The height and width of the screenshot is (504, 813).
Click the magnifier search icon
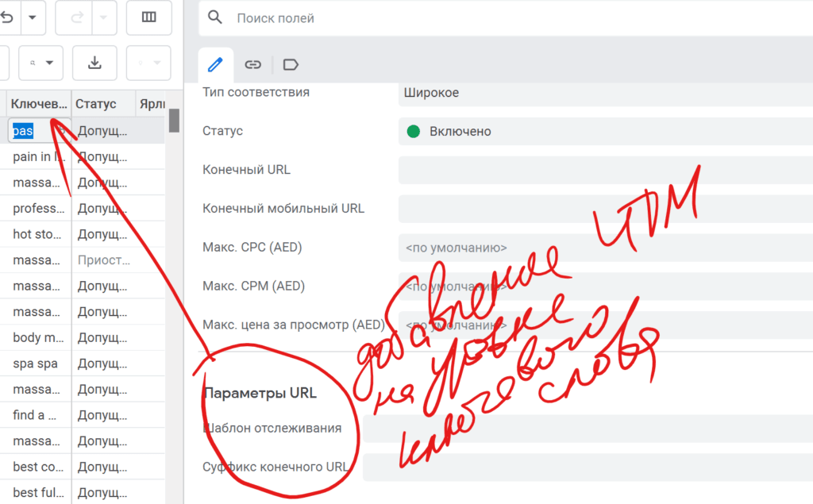[215, 17]
